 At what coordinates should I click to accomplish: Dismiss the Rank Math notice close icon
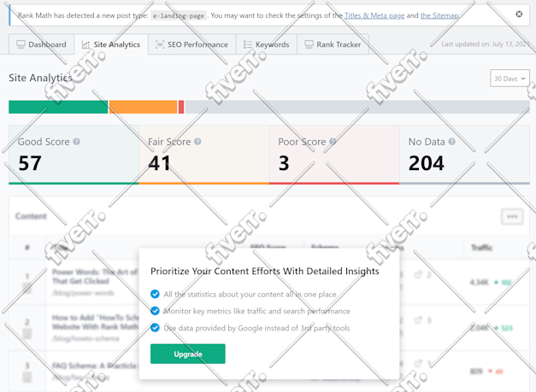click(x=519, y=14)
